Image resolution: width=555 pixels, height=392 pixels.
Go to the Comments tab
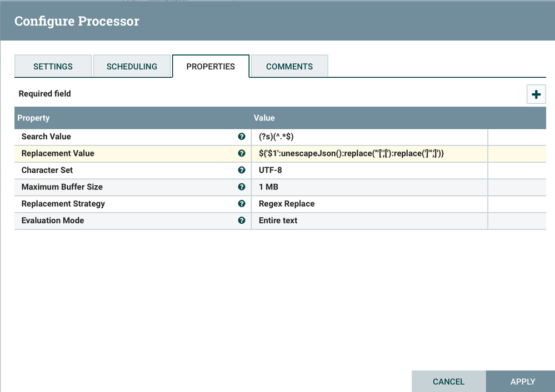[289, 67]
